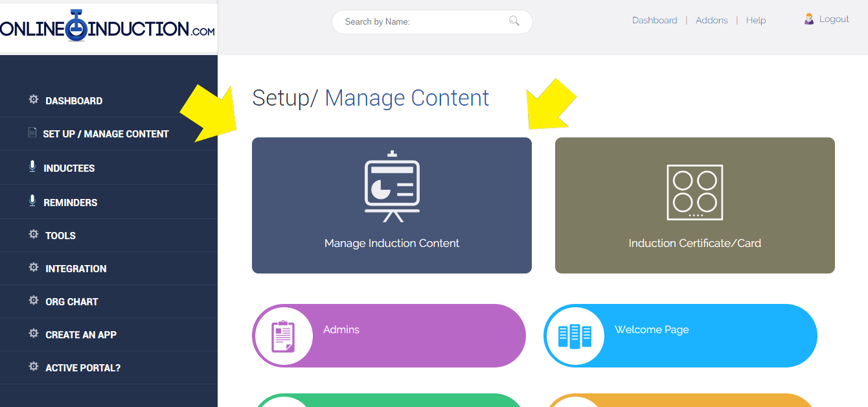The image size is (868, 407).
Task: Click the Logout link
Action: pos(834,19)
